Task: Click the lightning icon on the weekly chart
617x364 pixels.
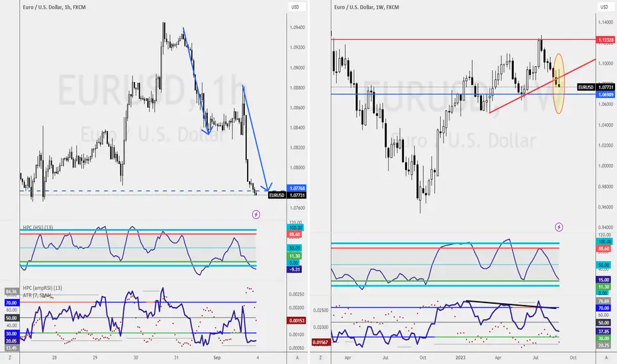Action: click(x=559, y=227)
